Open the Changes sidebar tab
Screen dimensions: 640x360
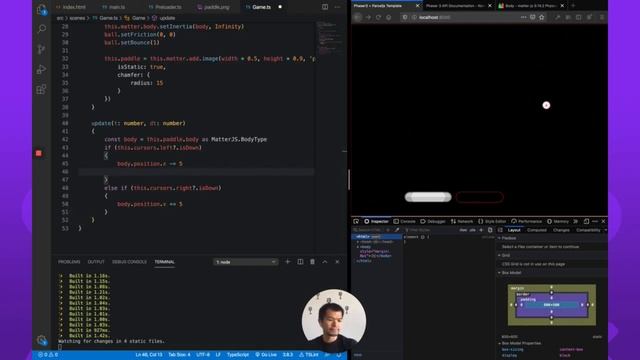(x=561, y=230)
